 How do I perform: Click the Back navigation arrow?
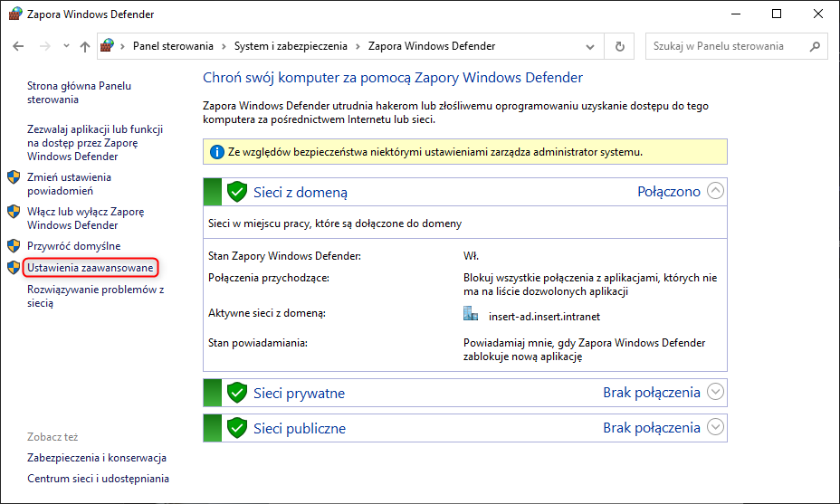point(18,46)
